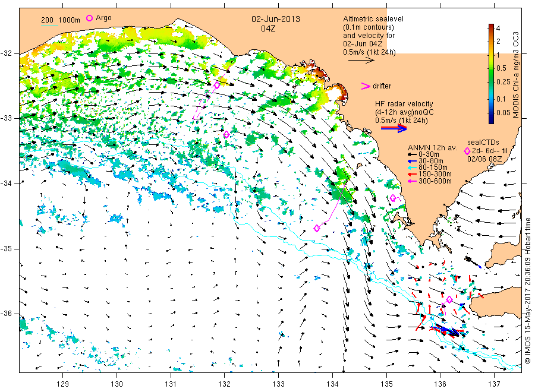Click the seal diamond marker near 133.7E, 34.7S
Viewport: 535px width, 392px height.
317,228
